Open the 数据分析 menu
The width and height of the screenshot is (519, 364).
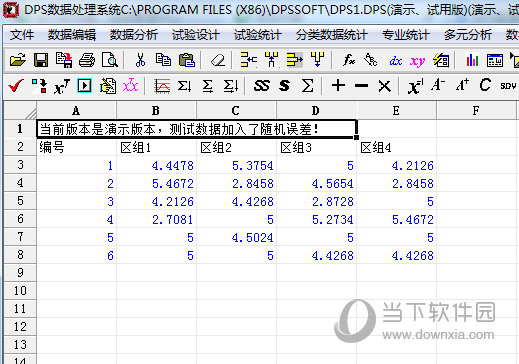(x=134, y=35)
